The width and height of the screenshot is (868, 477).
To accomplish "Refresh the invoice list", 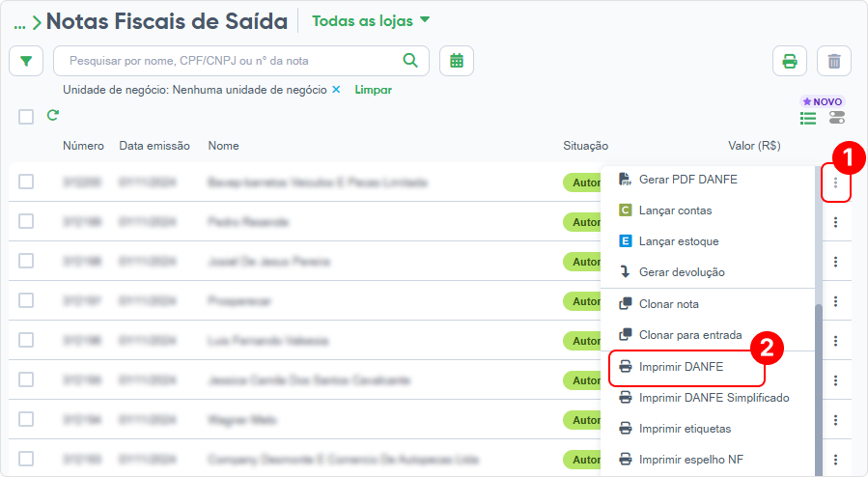I will pos(52,115).
